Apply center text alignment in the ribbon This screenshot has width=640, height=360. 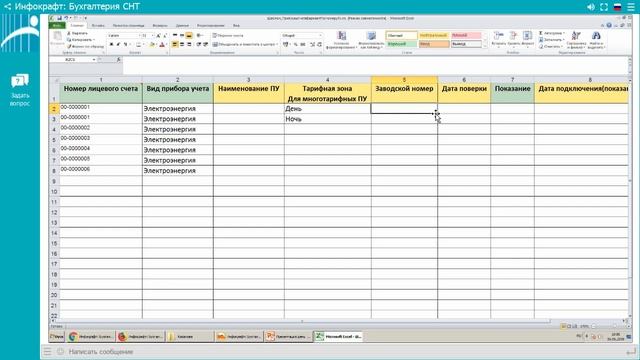coord(182,44)
